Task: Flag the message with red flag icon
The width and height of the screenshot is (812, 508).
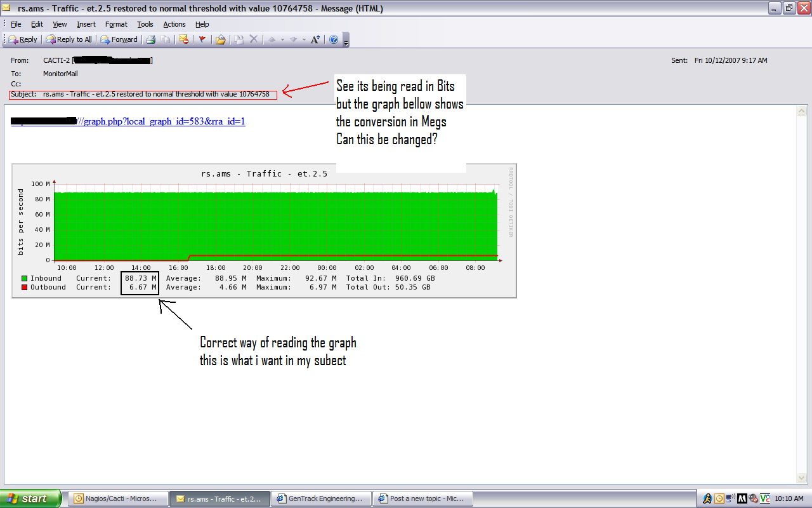Action: tap(202, 39)
